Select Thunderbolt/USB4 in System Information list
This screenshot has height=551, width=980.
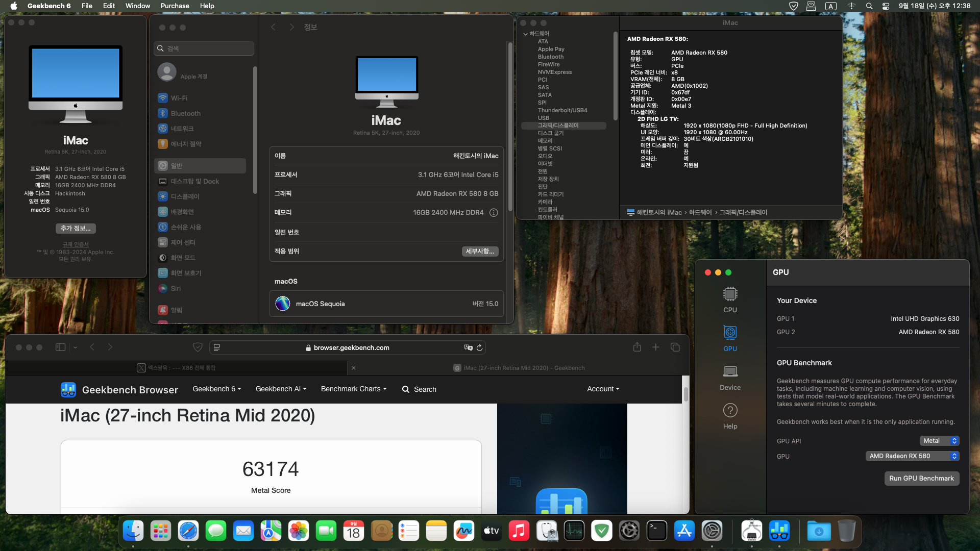click(x=562, y=110)
